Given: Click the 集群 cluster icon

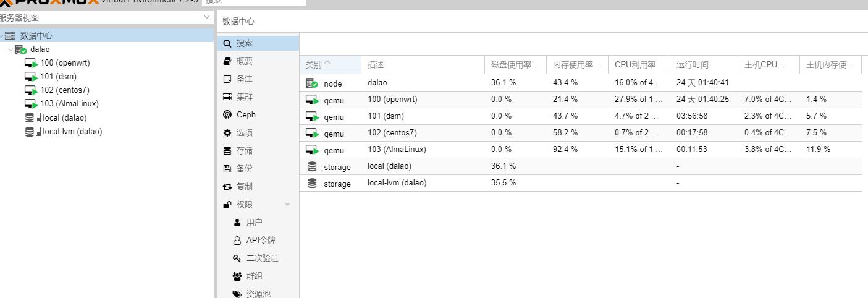Looking at the screenshot, I should point(227,97).
